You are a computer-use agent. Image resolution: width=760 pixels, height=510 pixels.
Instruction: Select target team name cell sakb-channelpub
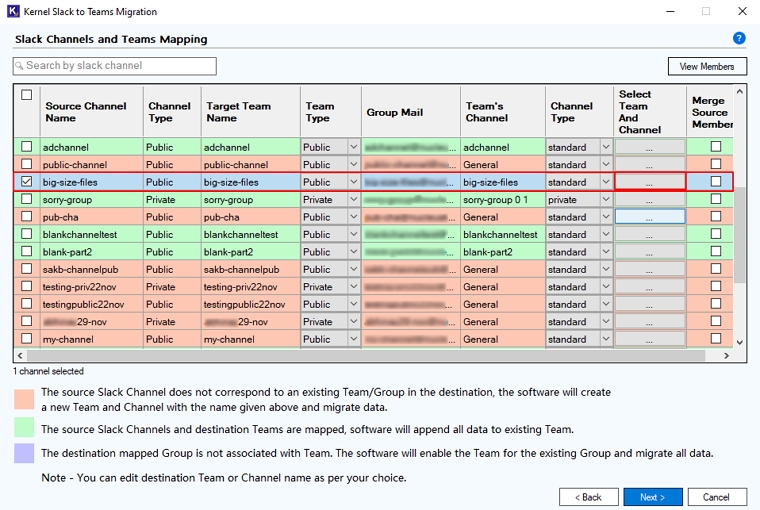click(x=251, y=269)
